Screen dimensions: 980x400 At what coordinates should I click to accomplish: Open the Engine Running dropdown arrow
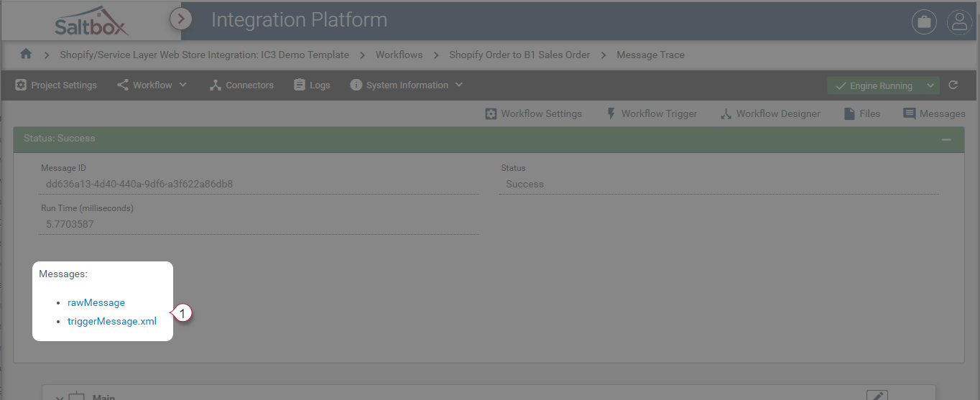point(930,85)
